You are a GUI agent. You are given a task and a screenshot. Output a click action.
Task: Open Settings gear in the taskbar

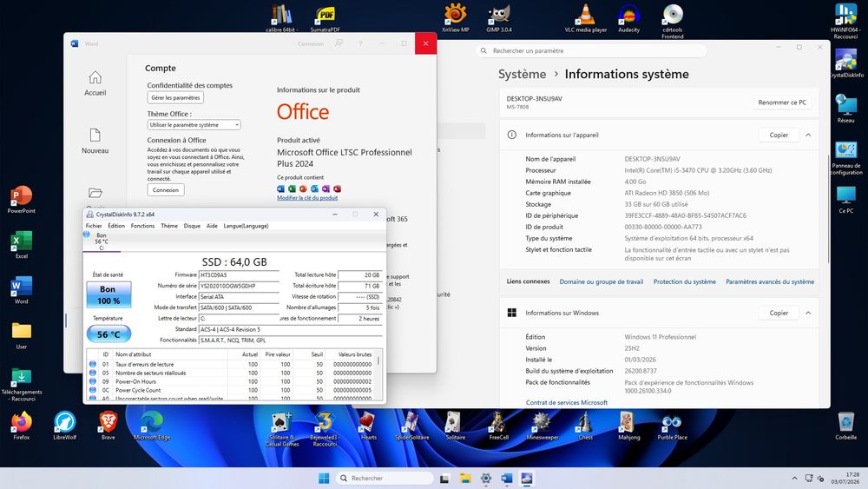click(x=485, y=478)
